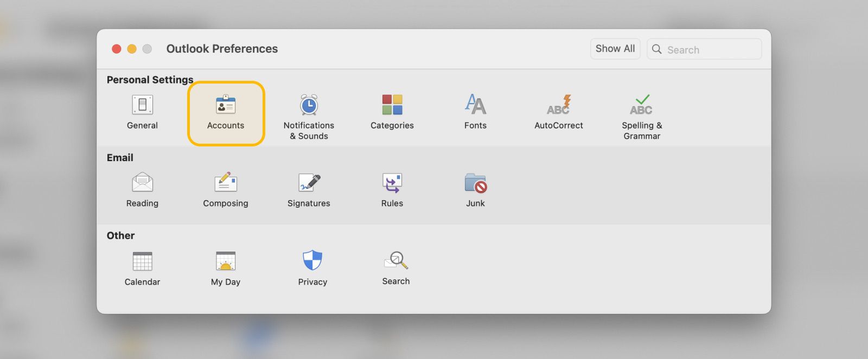Open the Accounts preferences pane
The image size is (868, 359).
point(226,113)
